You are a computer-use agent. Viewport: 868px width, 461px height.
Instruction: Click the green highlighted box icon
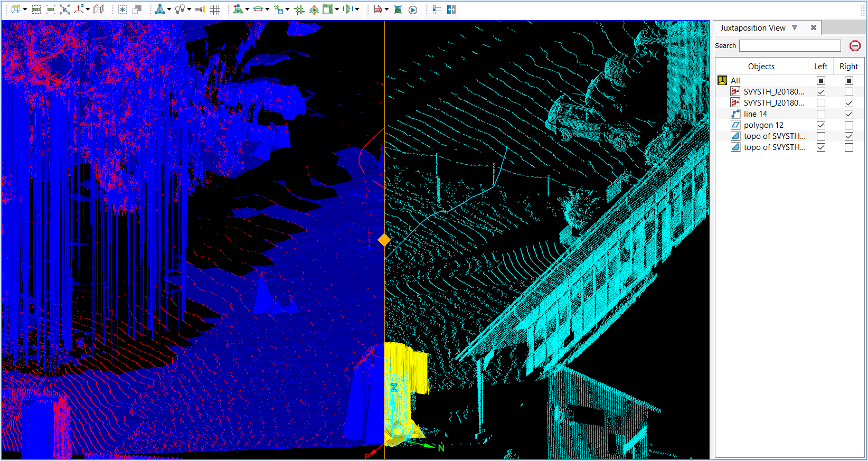click(x=328, y=10)
